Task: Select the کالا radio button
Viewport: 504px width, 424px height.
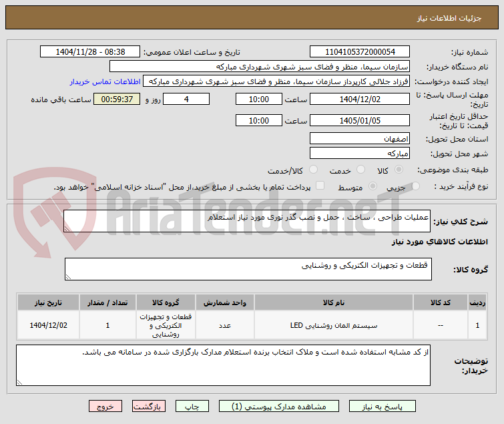Action: tap(399, 170)
